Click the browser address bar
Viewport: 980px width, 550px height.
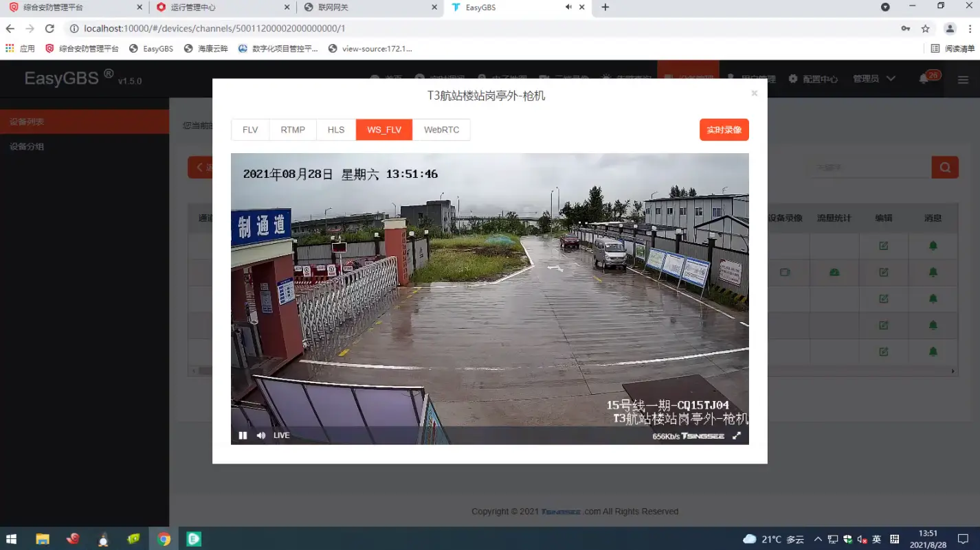(481, 29)
